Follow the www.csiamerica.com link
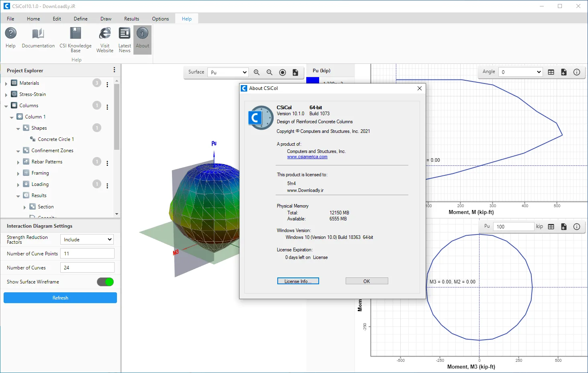Viewport: 588px width, 373px height. 307,157
